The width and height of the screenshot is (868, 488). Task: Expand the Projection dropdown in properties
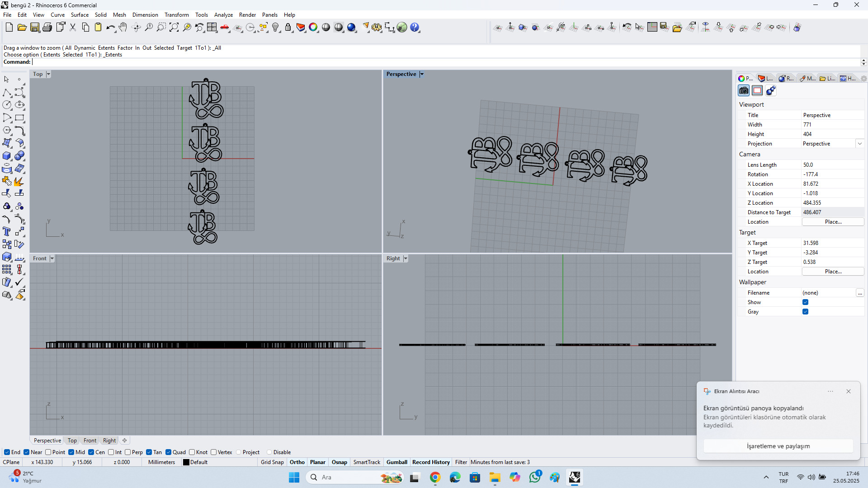click(859, 144)
